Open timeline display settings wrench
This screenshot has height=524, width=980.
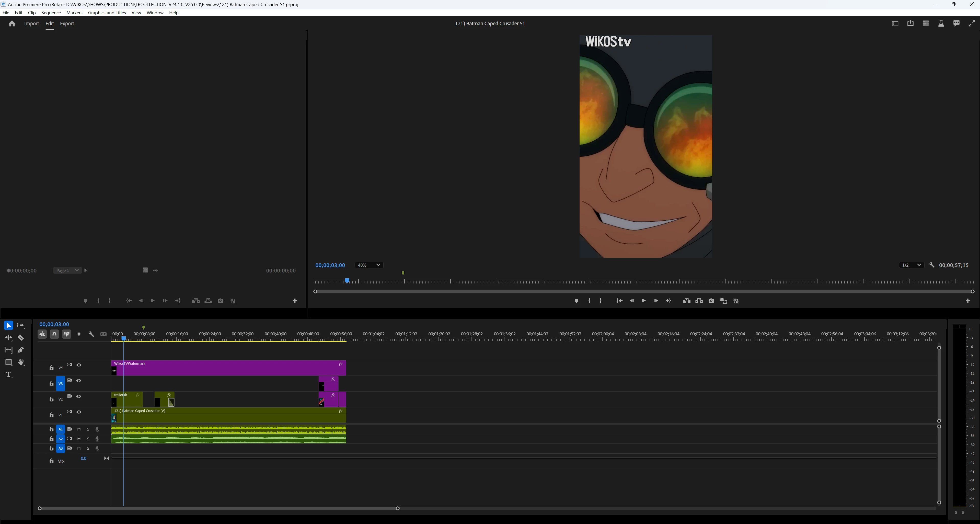(x=91, y=334)
